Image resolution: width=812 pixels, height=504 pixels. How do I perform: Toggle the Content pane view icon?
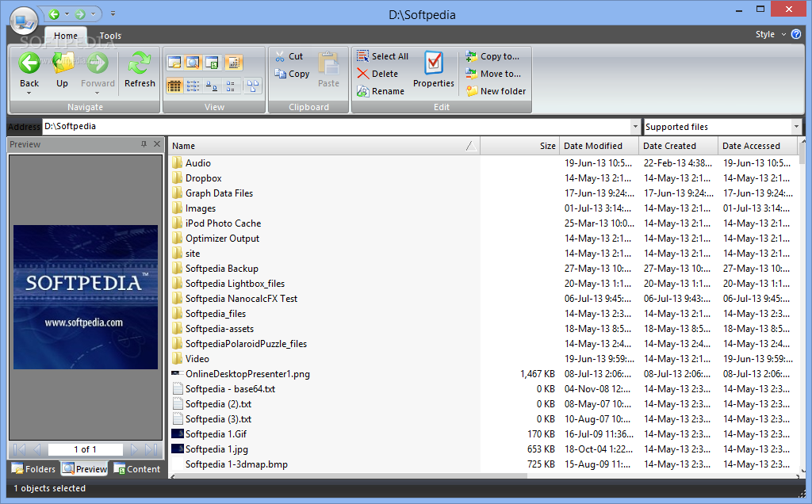click(212, 63)
